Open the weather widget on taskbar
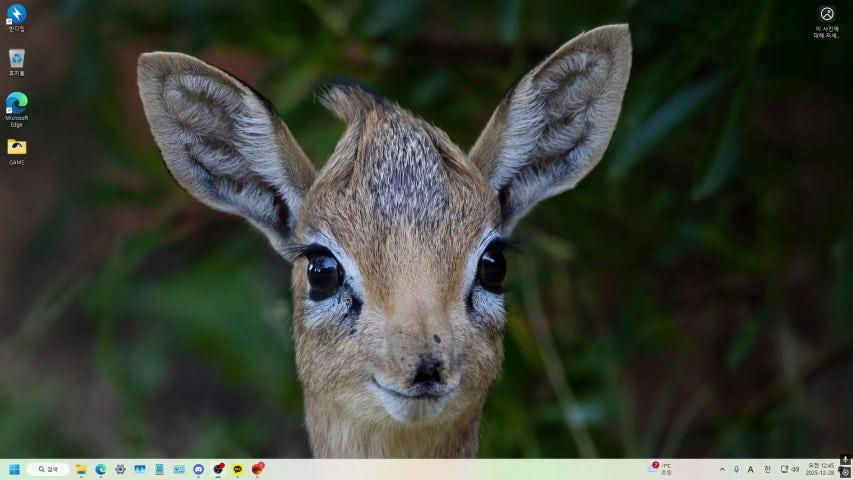This screenshot has height=480, width=853. click(660, 468)
